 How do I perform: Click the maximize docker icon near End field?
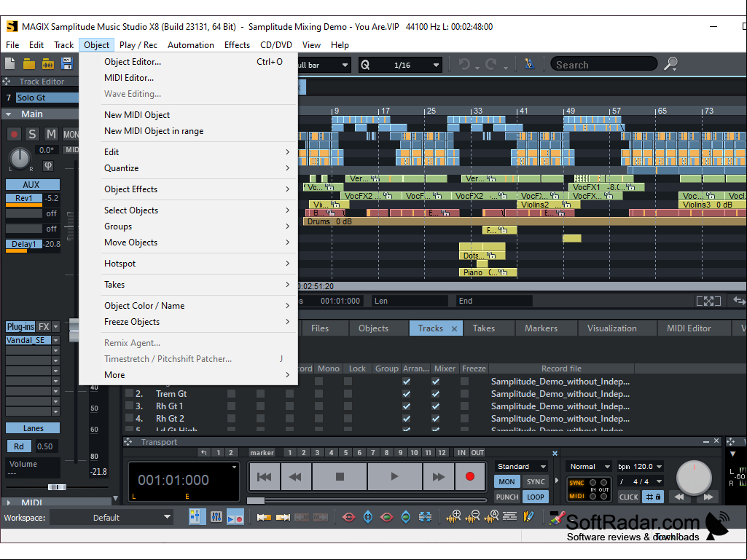coord(708,301)
